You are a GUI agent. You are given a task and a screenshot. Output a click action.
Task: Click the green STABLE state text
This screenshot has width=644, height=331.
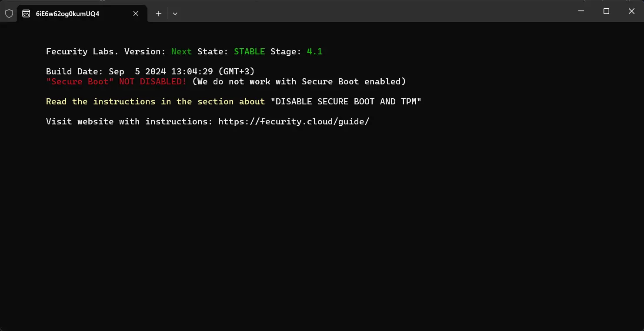click(249, 51)
